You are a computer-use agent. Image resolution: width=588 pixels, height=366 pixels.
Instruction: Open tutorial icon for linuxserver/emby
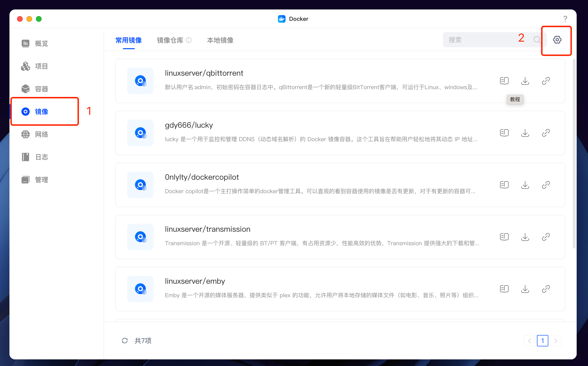pyautogui.click(x=504, y=289)
